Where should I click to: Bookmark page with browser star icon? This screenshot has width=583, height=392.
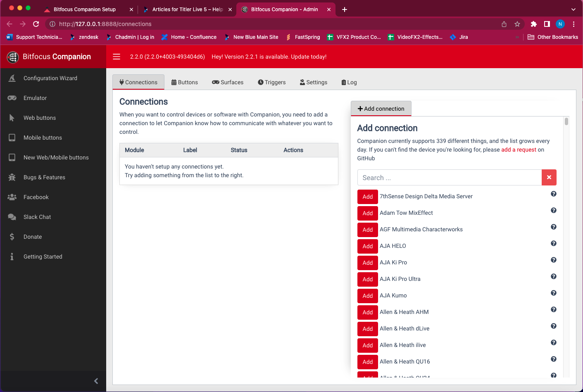(517, 24)
